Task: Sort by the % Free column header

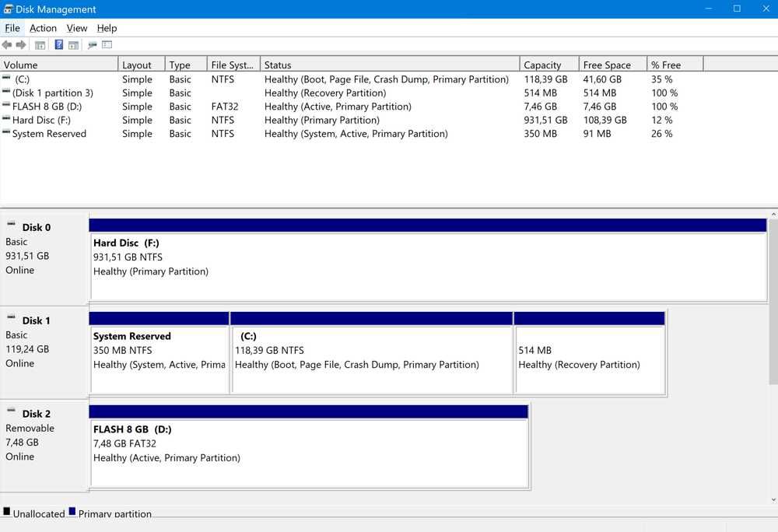Action: coord(675,65)
